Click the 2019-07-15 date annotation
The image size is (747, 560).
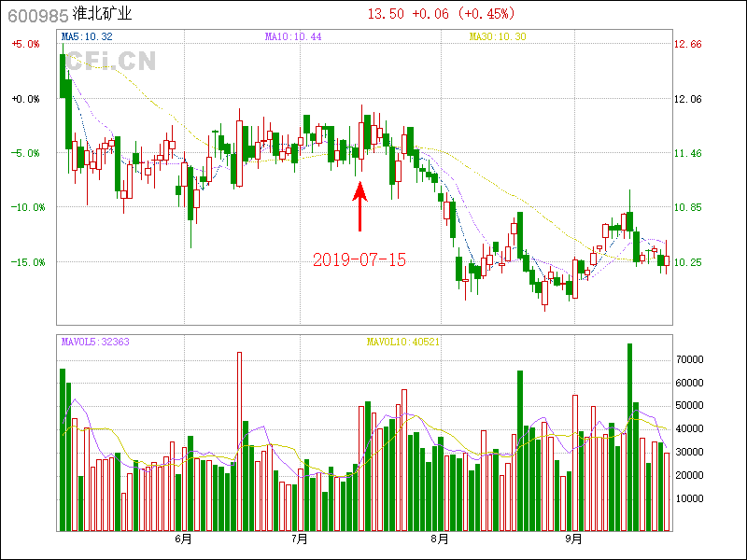coord(359,259)
